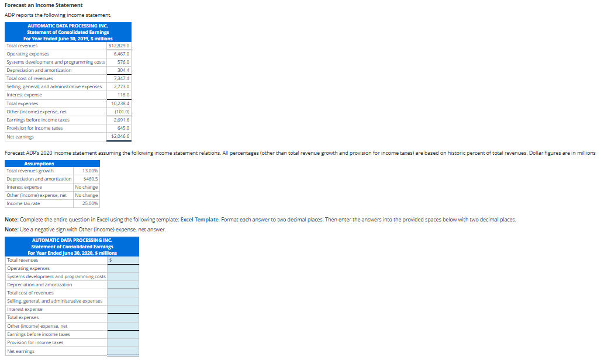Click the Assumptions table header
The height and width of the screenshot is (364, 601).
coord(52,164)
